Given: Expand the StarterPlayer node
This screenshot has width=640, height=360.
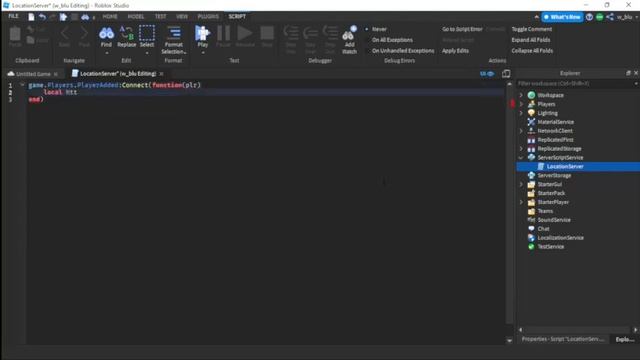Looking at the screenshot, I should (x=521, y=202).
